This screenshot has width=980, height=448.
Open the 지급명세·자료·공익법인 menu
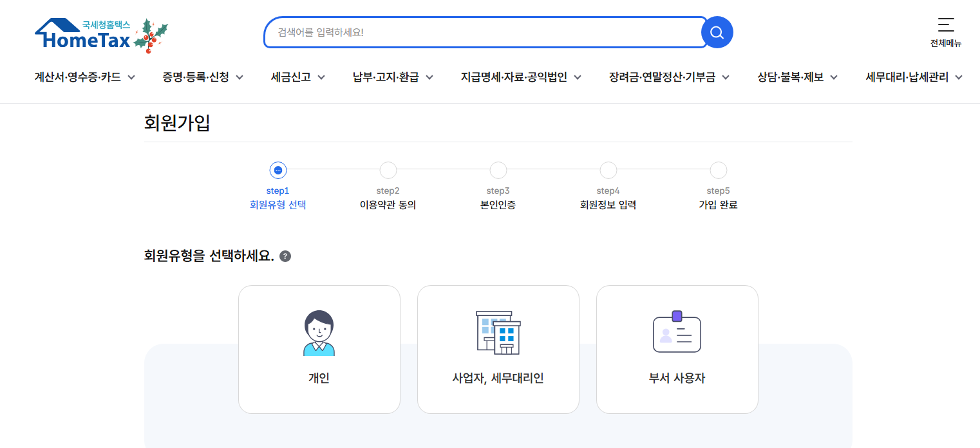tap(514, 77)
